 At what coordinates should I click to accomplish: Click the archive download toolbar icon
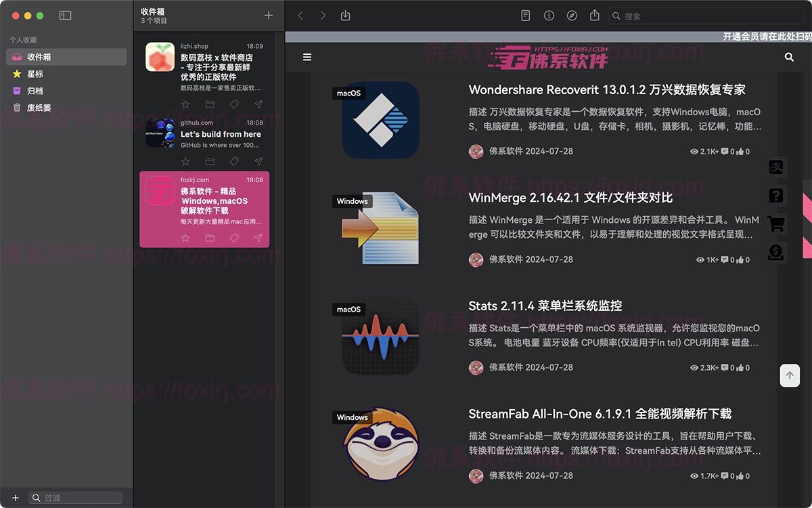tap(345, 16)
